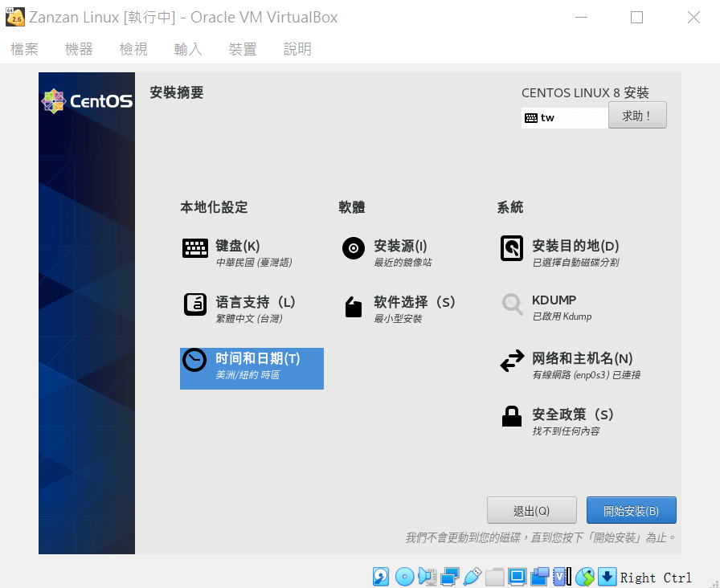Click the Right Ctrl host key label
The image size is (720, 588).
coord(656,578)
